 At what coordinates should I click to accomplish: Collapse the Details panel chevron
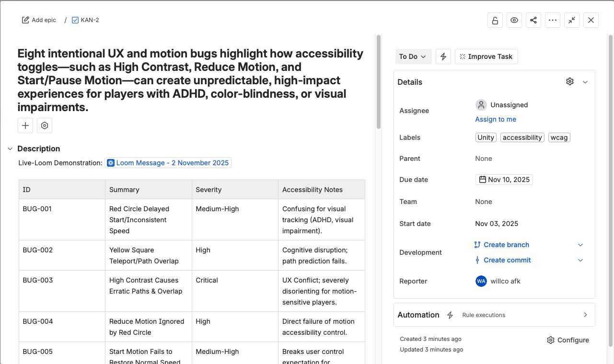tap(585, 82)
